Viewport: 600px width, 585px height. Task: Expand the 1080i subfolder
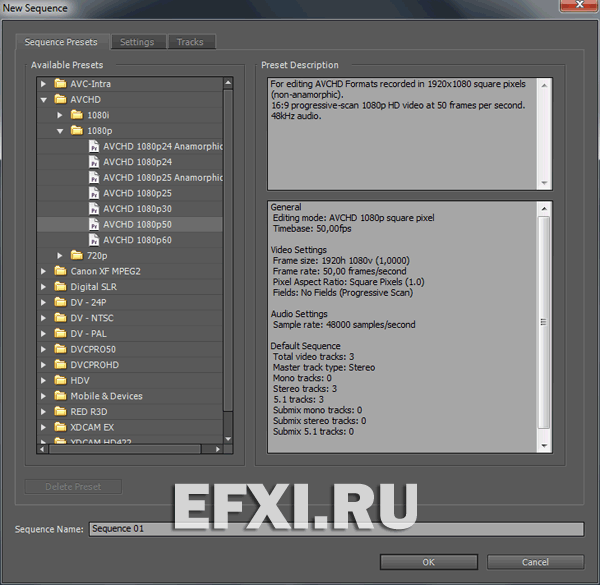[x=60, y=115]
